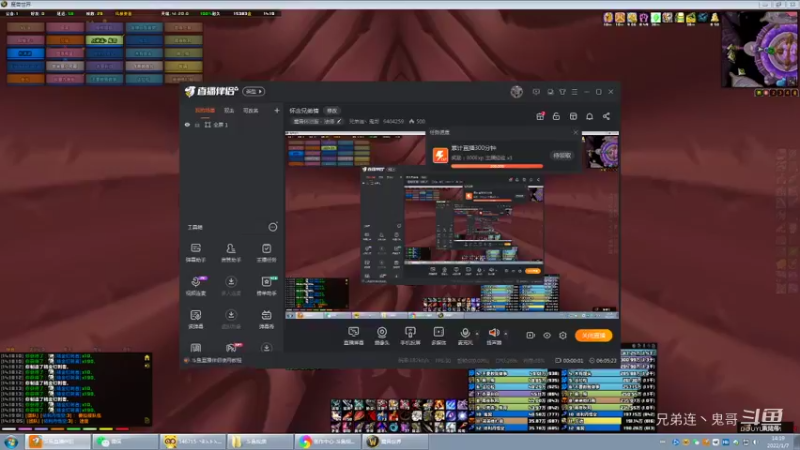Click the speaker volume icon
The height and width of the screenshot is (450, 800).
click(x=494, y=335)
